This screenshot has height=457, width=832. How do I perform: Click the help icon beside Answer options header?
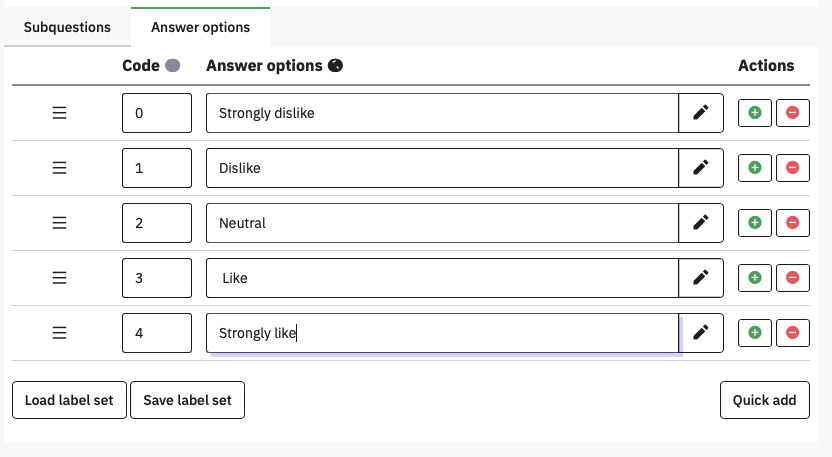[x=336, y=66]
